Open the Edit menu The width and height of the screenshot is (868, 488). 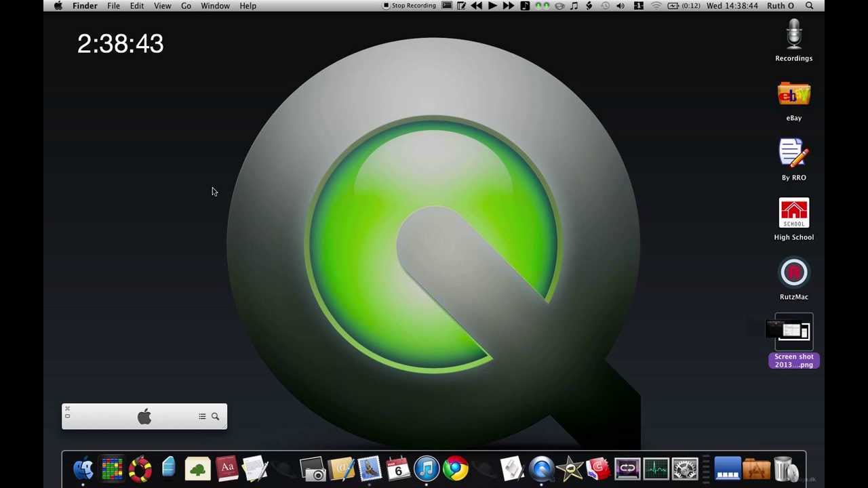pyautogui.click(x=137, y=5)
